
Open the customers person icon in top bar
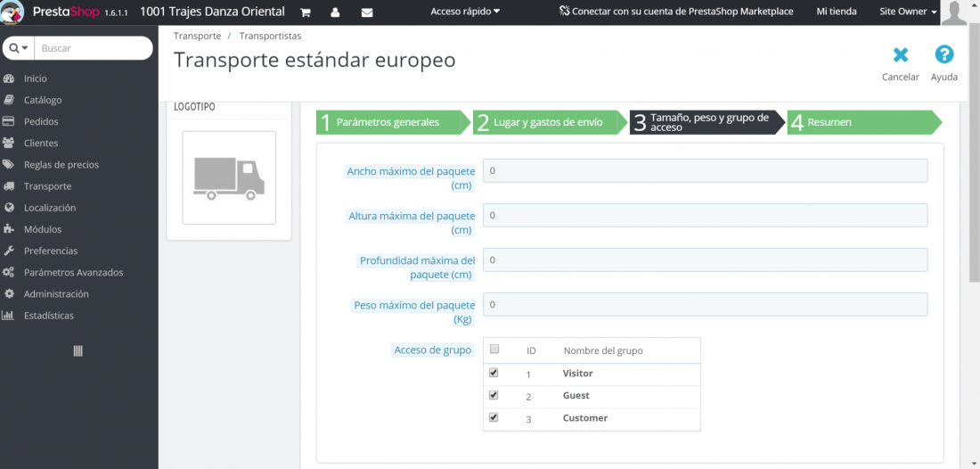tap(336, 12)
